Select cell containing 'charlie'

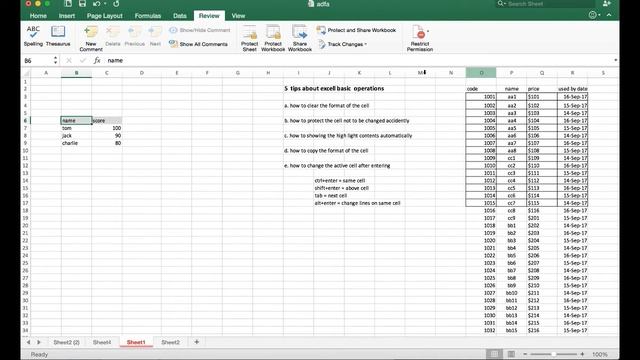point(76,143)
